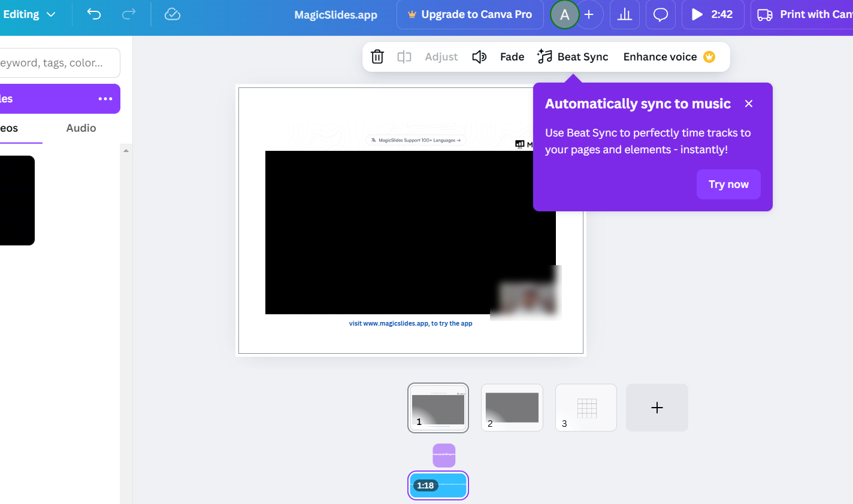
Task: Click Upgrade to Canva Pro
Action: pyautogui.click(x=470, y=14)
